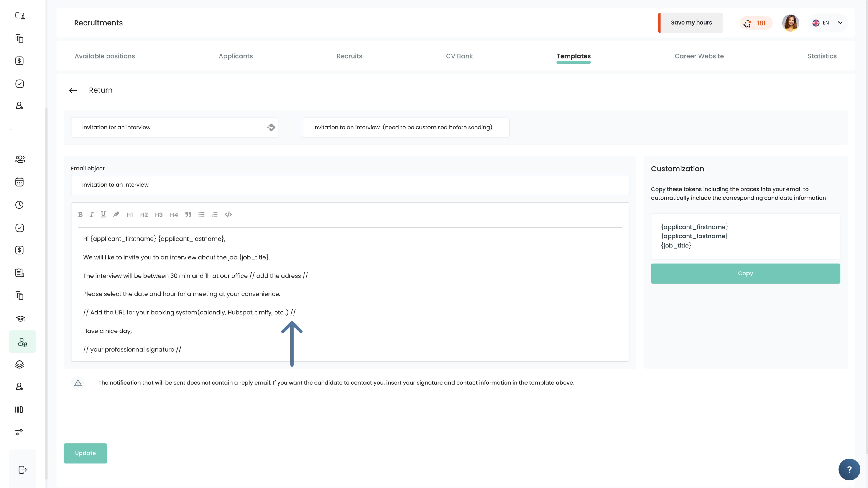Open the user-star icon below the layers icon
Viewport: 868px width, 488px height.
pyautogui.click(x=20, y=387)
